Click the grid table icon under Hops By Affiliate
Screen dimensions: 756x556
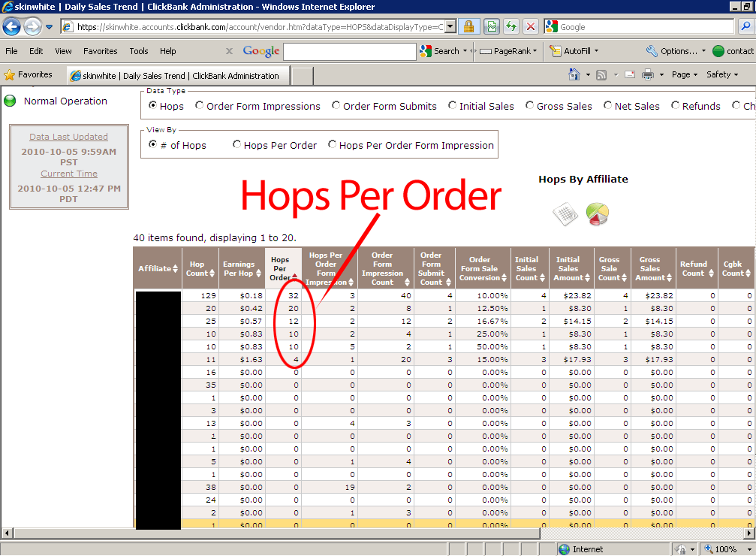(x=565, y=214)
